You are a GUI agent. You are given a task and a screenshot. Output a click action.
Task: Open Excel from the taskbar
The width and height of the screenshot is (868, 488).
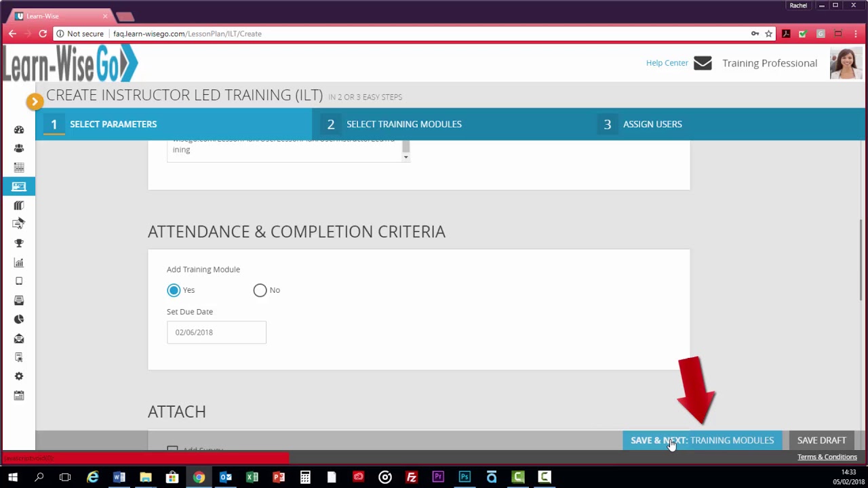[x=252, y=477]
